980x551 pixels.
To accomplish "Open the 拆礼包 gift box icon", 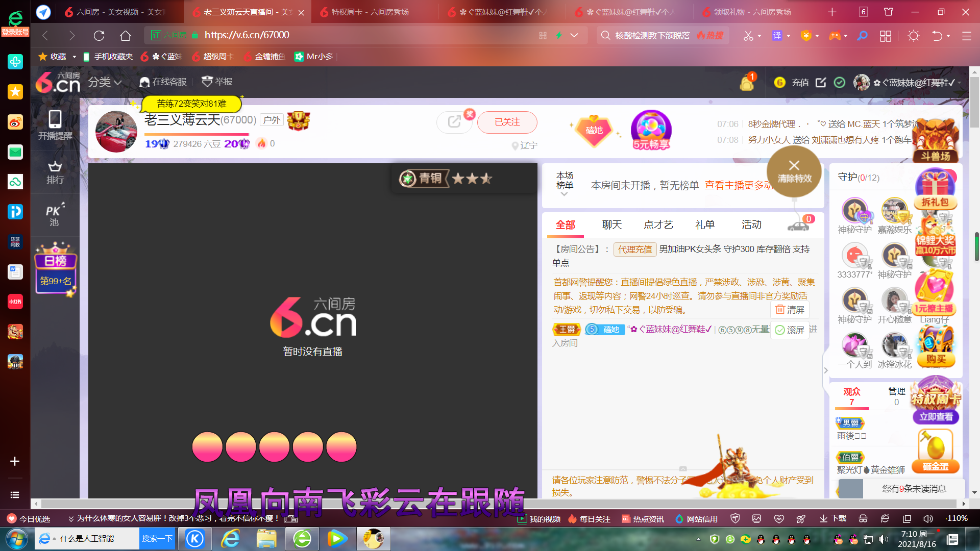I will tap(935, 189).
